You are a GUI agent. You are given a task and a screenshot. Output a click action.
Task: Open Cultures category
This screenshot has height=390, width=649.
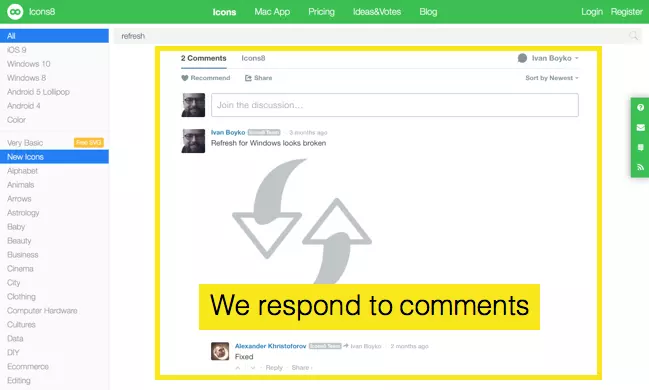[21, 325]
